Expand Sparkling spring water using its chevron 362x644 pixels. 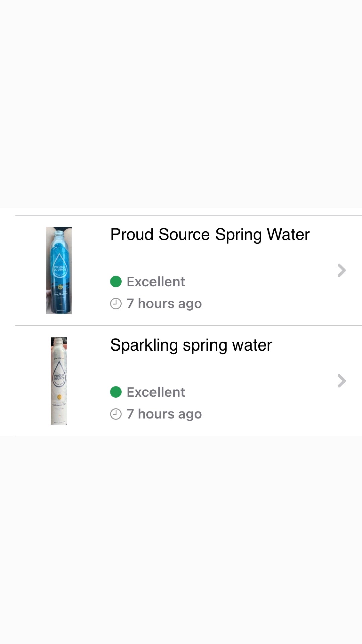tap(341, 381)
